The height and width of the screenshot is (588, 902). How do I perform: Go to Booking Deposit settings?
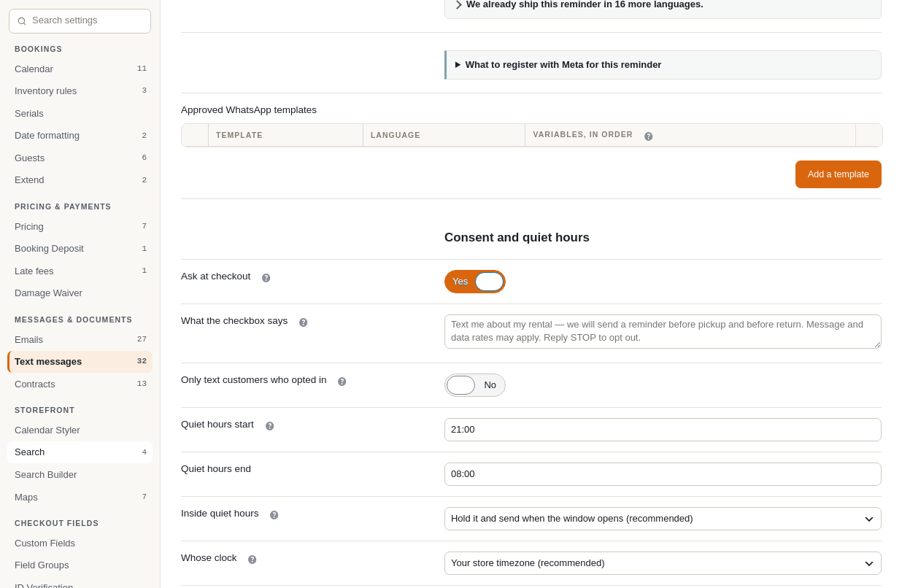coord(80,249)
